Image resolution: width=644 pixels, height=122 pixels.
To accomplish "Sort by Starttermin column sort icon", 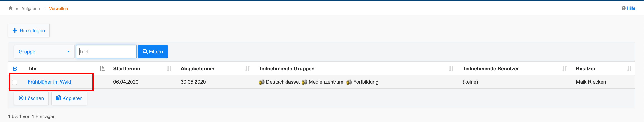I will (169, 69).
